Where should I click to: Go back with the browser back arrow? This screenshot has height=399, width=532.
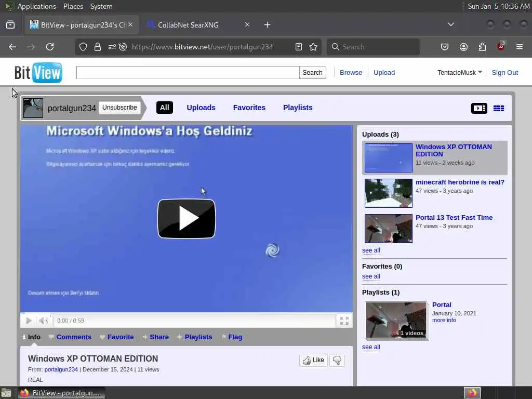[x=12, y=47]
